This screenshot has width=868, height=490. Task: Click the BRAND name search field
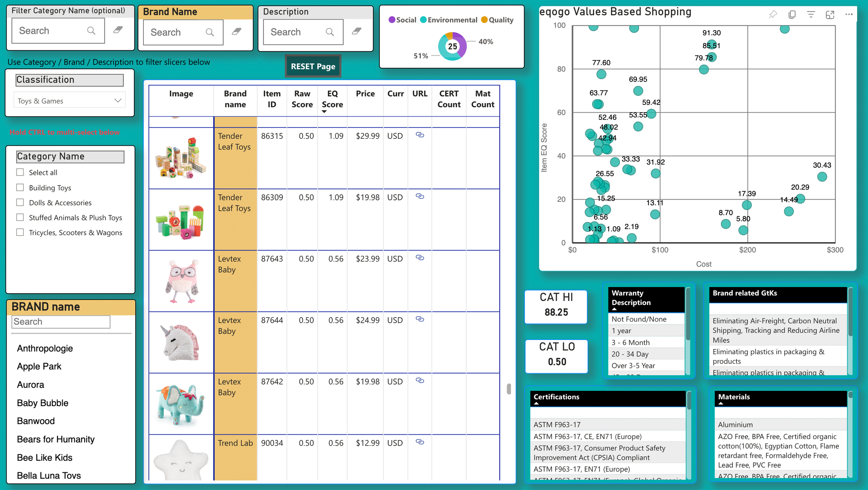coord(61,322)
